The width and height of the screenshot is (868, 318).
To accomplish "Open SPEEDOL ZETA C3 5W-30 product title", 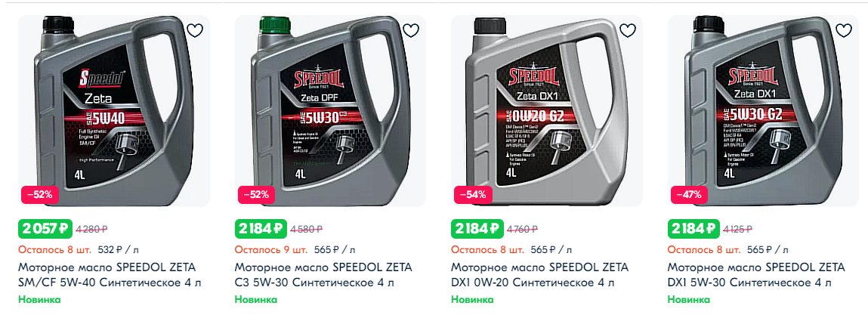I will pos(324,276).
